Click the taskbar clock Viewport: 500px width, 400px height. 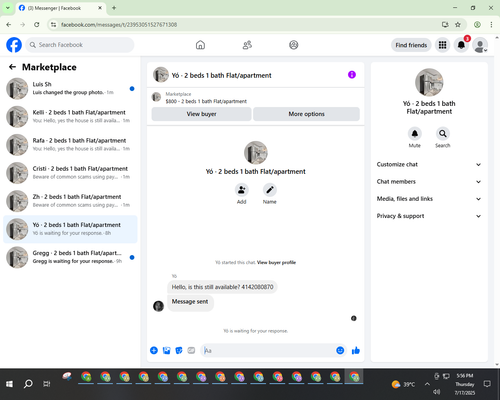click(465, 384)
